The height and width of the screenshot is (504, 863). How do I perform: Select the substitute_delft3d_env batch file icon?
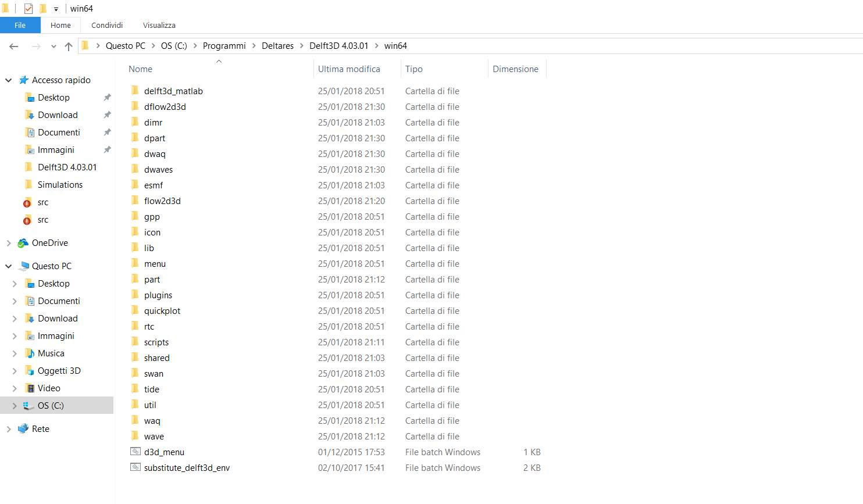135,467
